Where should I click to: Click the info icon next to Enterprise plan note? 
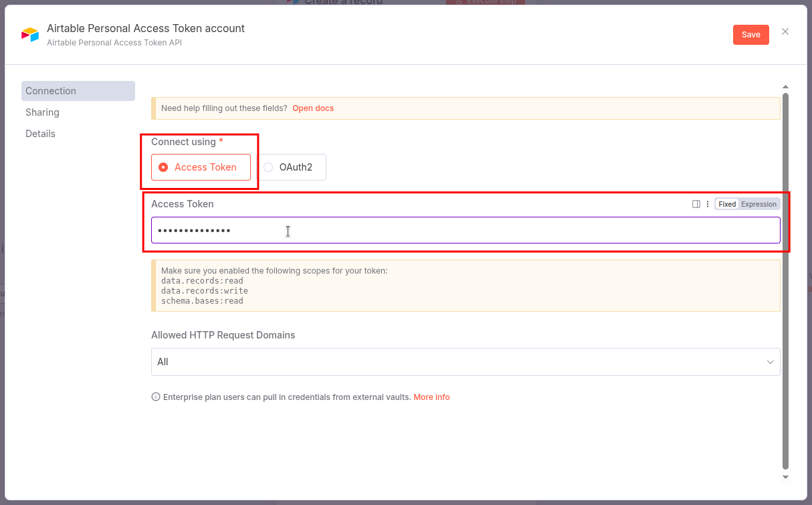156,397
